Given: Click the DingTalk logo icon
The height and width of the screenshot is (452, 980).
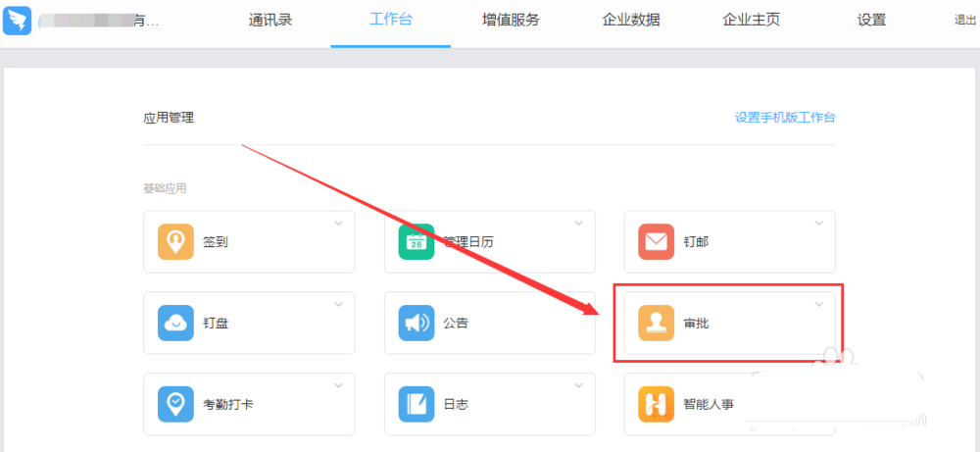Looking at the screenshot, I should (18, 20).
